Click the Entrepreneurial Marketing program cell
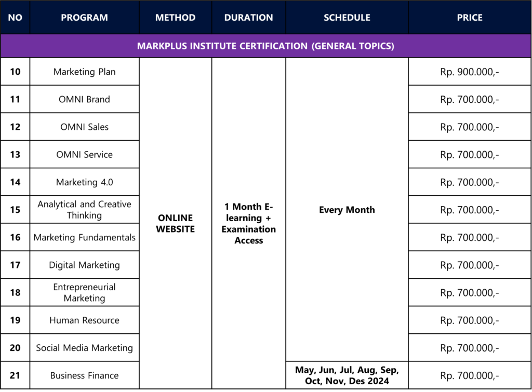 84,292
